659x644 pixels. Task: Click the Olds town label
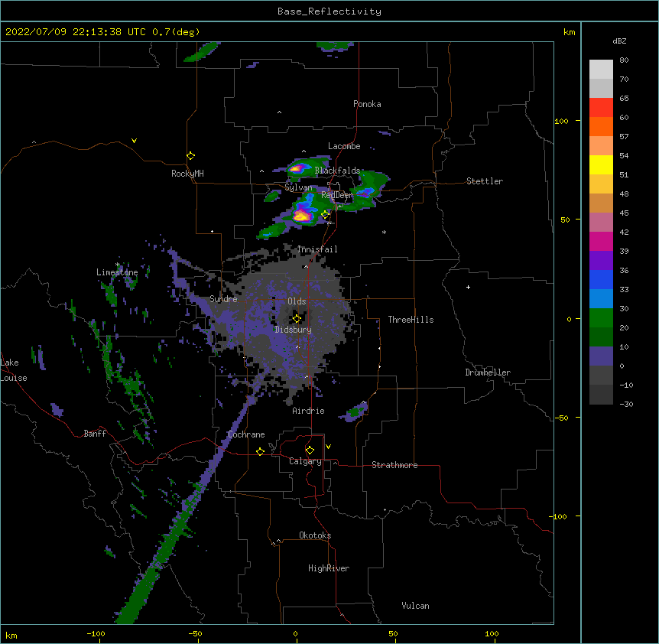coord(297,301)
